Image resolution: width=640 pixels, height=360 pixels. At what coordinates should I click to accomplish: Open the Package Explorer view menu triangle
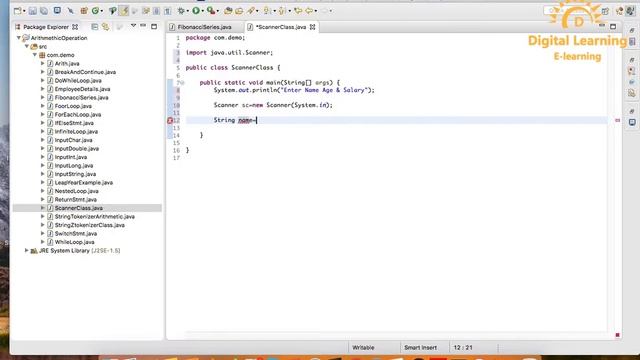(x=133, y=26)
